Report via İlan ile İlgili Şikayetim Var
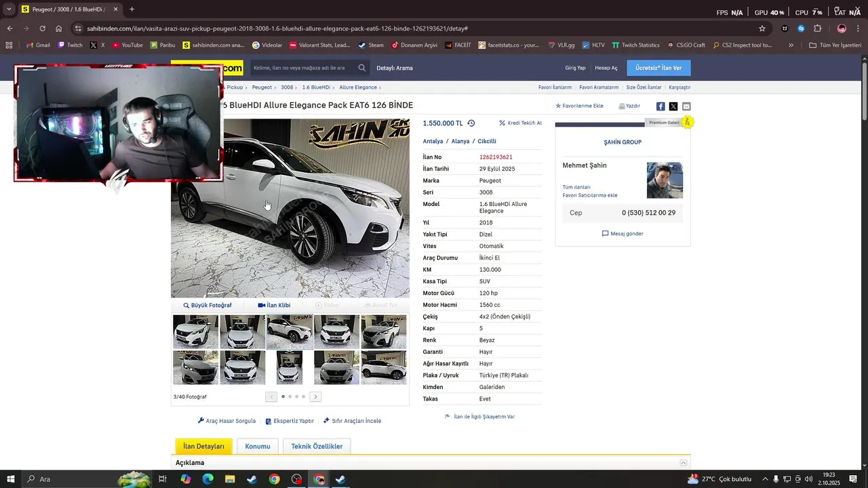Viewport: 868px width, 488px height. tap(479, 417)
